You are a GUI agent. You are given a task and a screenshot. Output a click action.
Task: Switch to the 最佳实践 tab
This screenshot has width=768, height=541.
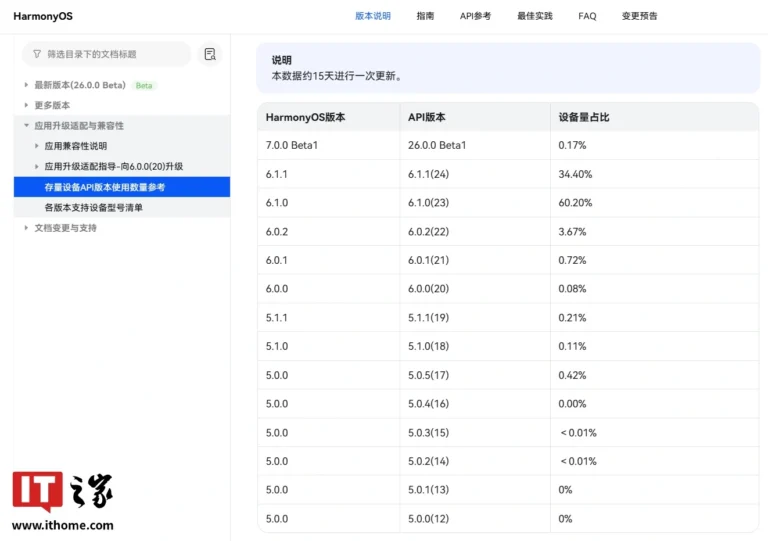(x=535, y=16)
